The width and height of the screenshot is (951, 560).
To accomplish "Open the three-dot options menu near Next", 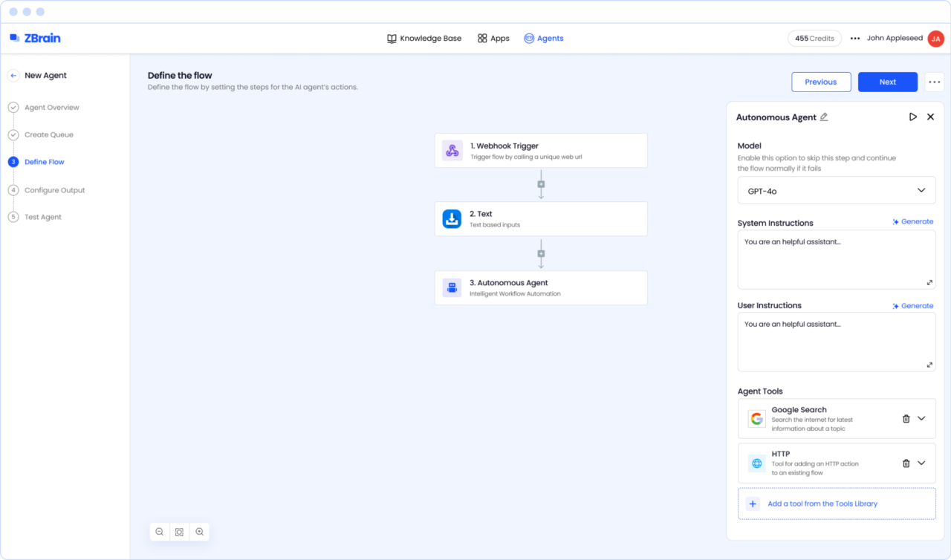I will coord(934,82).
